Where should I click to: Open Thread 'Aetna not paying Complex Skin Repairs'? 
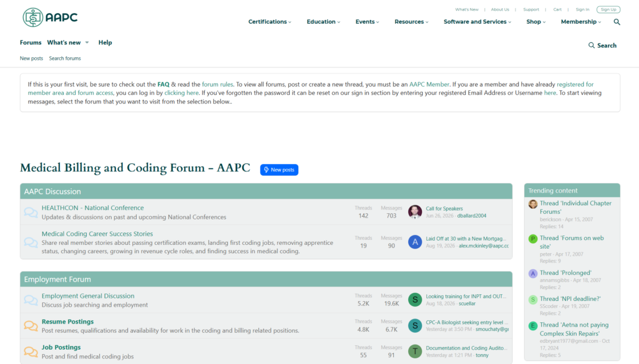point(574,329)
